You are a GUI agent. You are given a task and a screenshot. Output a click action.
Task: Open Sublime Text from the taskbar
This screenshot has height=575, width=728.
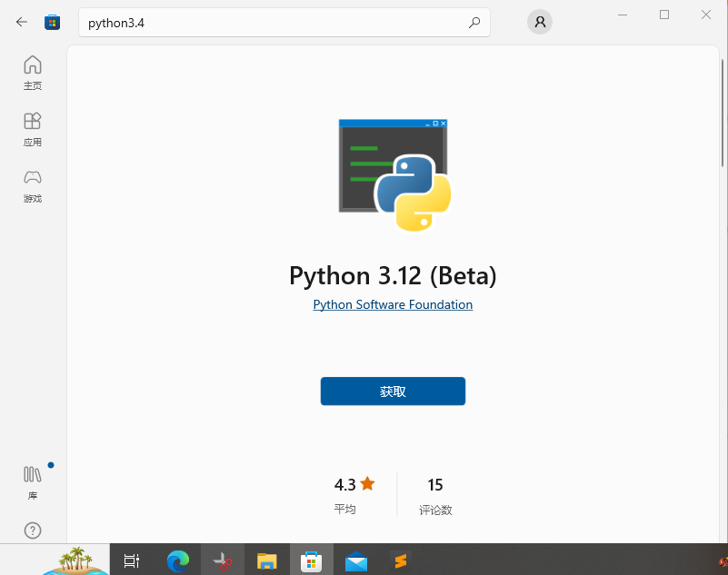400,560
